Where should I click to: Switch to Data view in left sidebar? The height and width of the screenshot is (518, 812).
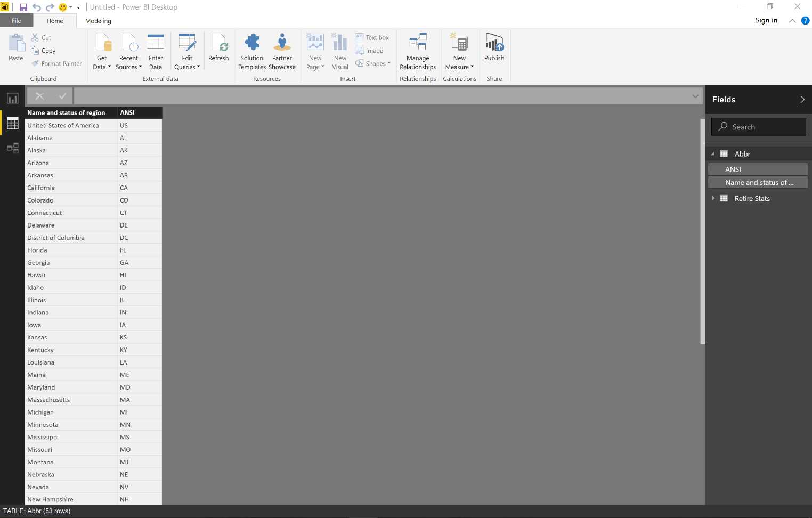click(12, 124)
